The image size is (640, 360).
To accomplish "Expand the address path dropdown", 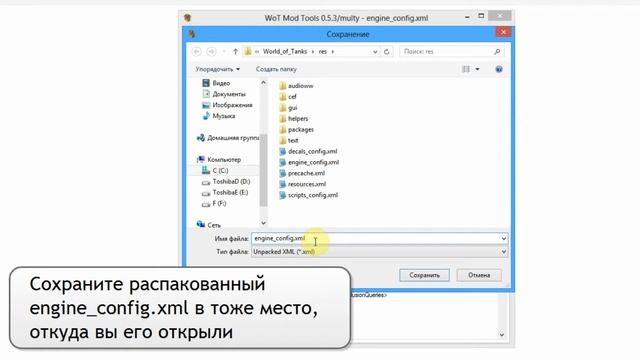I will [375, 52].
